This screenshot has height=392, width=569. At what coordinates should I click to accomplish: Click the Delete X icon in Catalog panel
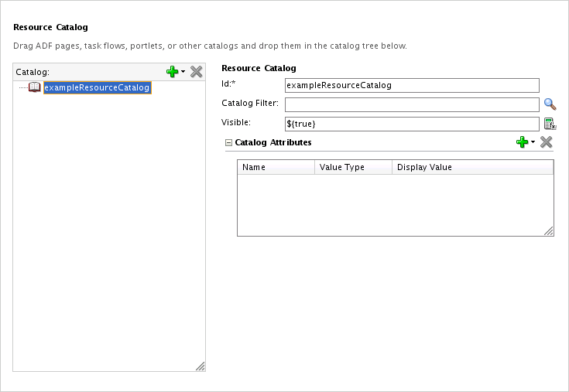(197, 72)
